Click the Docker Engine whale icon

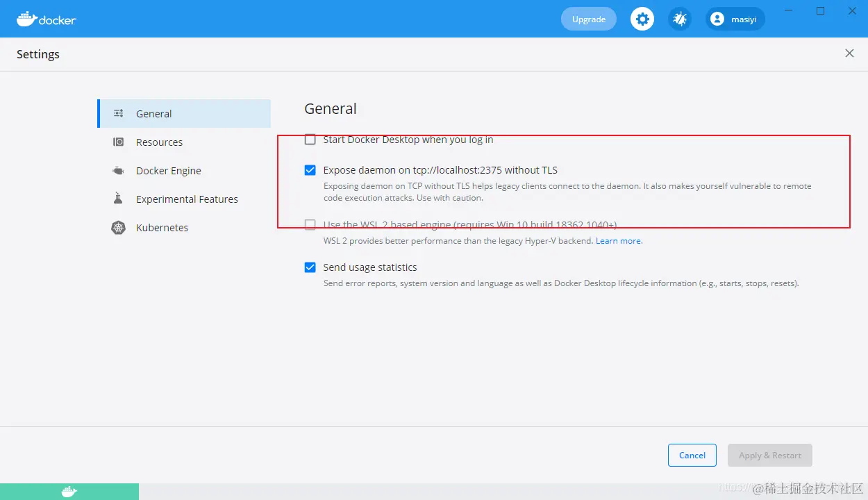(119, 171)
